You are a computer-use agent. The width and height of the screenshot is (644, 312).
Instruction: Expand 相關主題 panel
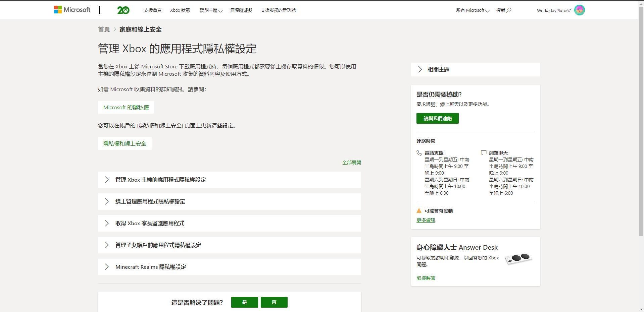pyautogui.click(x=476, y=69)
